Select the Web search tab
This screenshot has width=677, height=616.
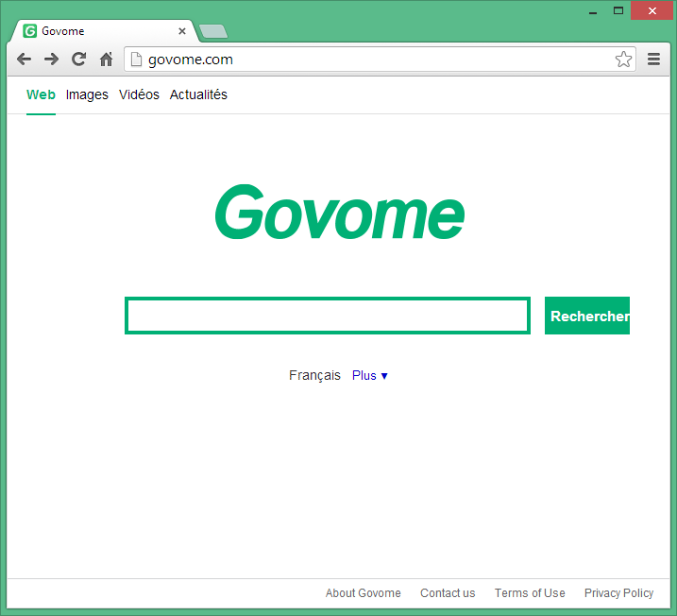click(41, 95)
